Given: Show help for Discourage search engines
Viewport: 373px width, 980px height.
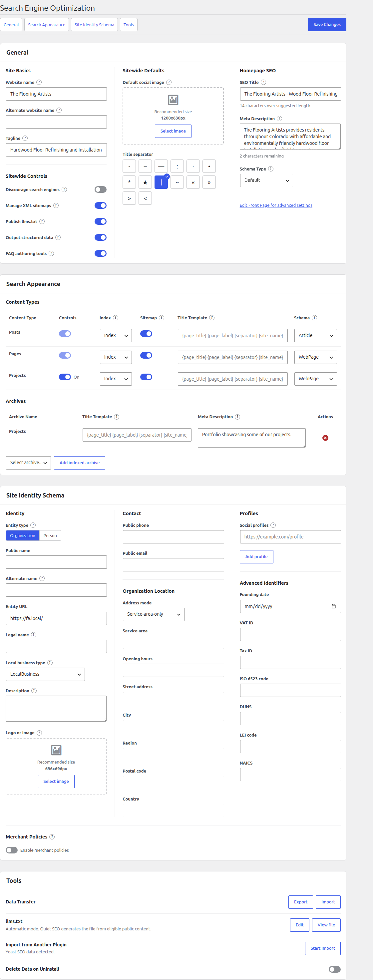Looking at the screenshot, I should pos(64,189).
